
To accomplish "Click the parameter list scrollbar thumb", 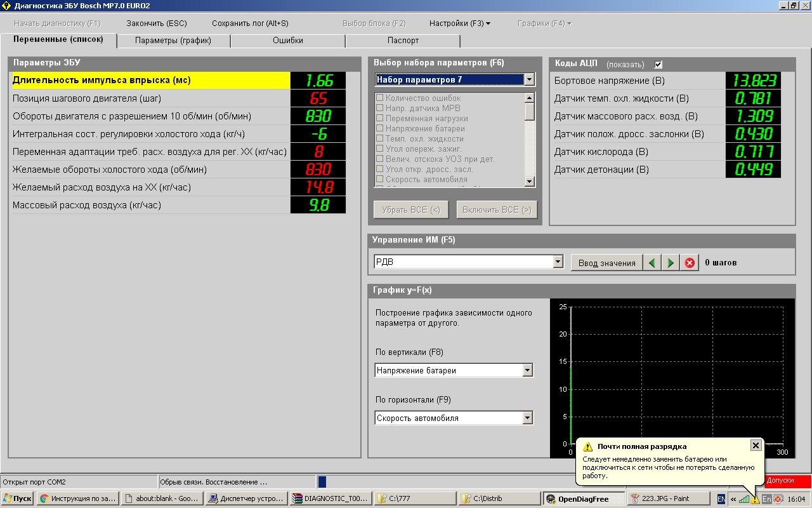I will tap(530, 111).
